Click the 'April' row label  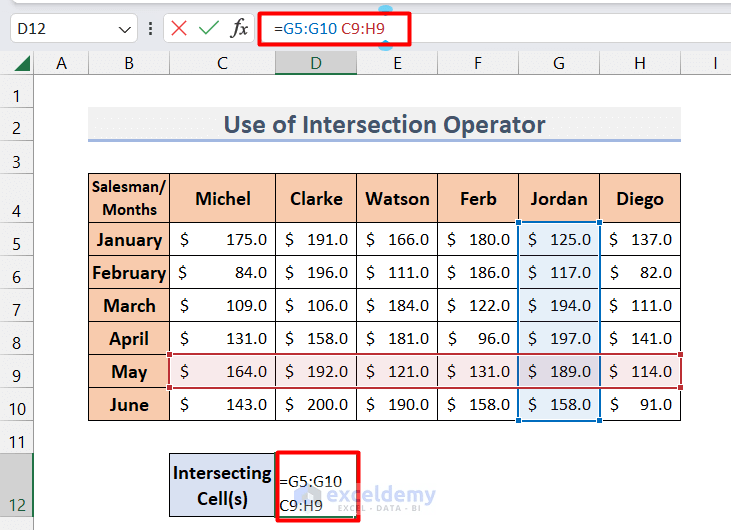[x=129, y=338]
